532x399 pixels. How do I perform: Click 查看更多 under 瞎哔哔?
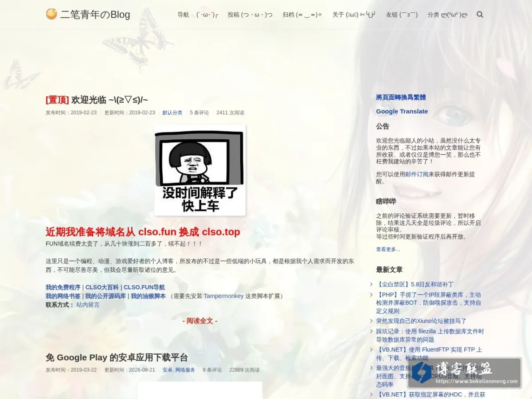click(388, 249)
